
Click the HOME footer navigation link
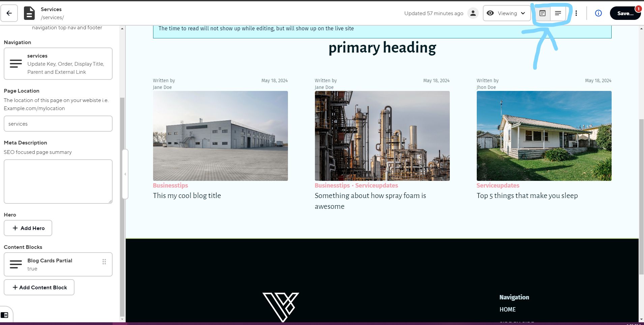[507, 310]
